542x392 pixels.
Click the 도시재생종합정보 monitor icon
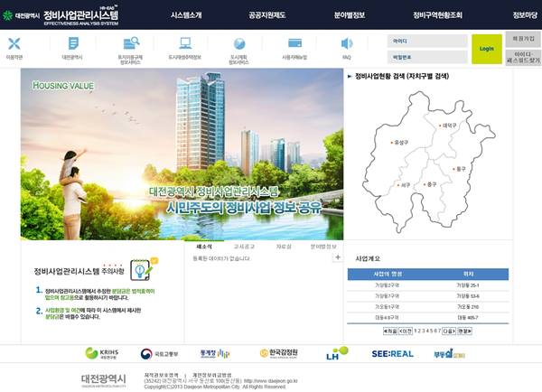[x=185, y=43]
